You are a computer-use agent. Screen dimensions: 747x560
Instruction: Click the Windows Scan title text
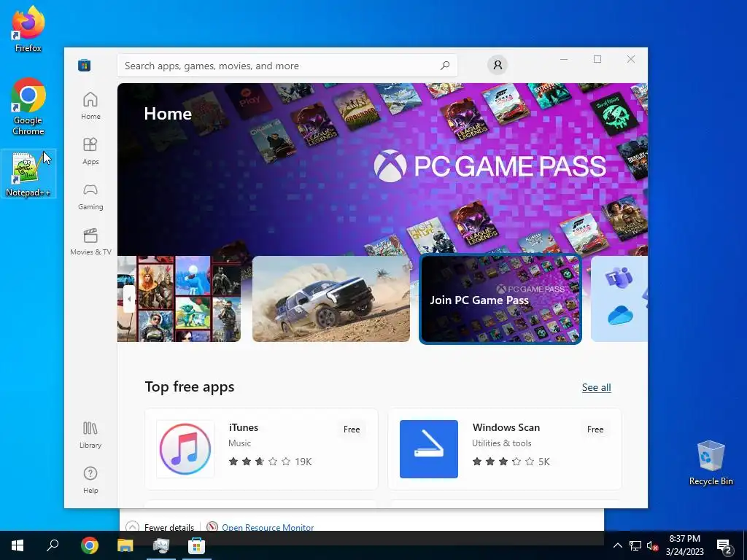pyautogui.click(x=506, y=427)
